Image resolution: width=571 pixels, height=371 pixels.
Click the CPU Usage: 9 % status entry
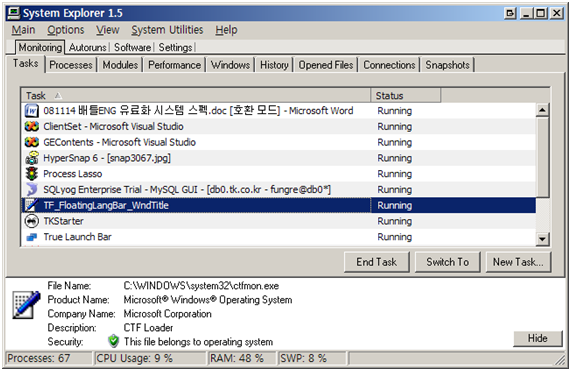149,358
